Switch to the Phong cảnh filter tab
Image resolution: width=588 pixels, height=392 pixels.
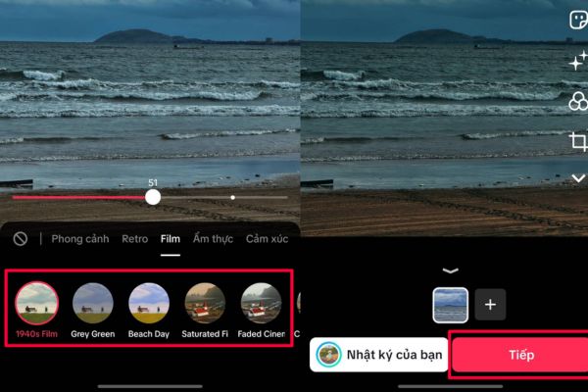pos(80,239)
